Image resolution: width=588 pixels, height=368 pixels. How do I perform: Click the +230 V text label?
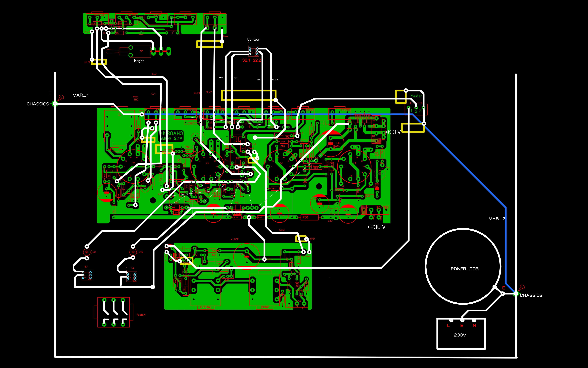[x=376, y=227]
